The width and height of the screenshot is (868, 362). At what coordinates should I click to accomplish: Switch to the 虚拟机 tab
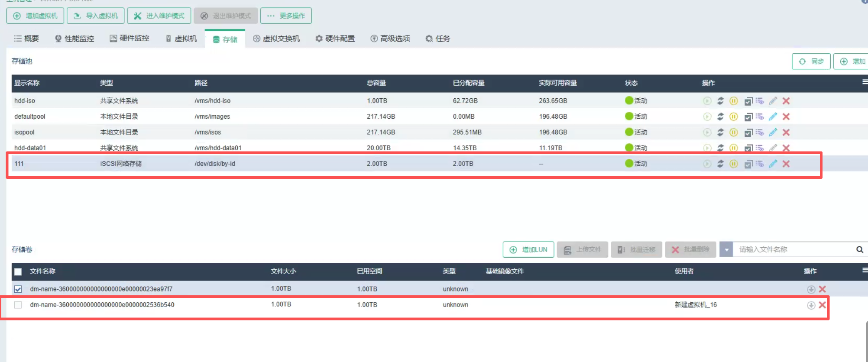pyautogui.click(x=181, y=39)
